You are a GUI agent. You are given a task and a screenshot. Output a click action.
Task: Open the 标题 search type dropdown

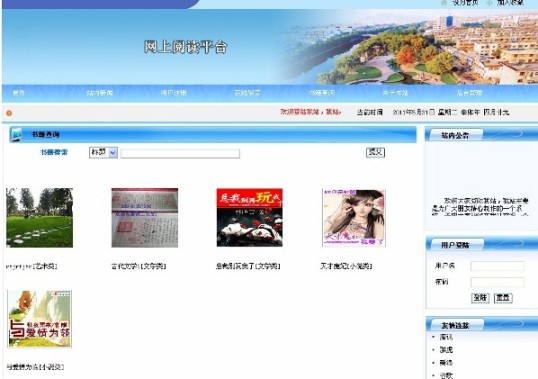click(x=103, y=152)
